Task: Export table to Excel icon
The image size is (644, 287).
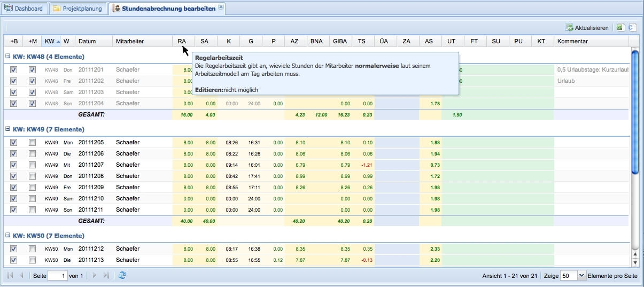Action: [x=620, y=27]
